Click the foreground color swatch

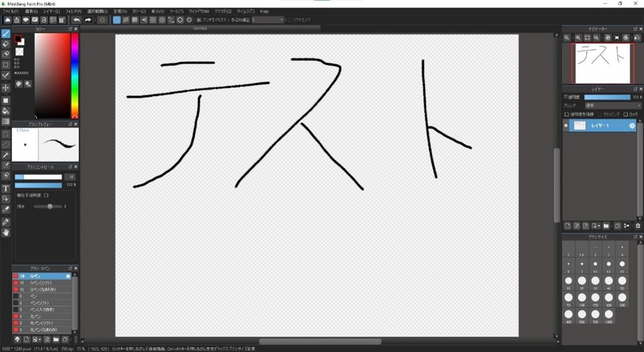[18, 39]
